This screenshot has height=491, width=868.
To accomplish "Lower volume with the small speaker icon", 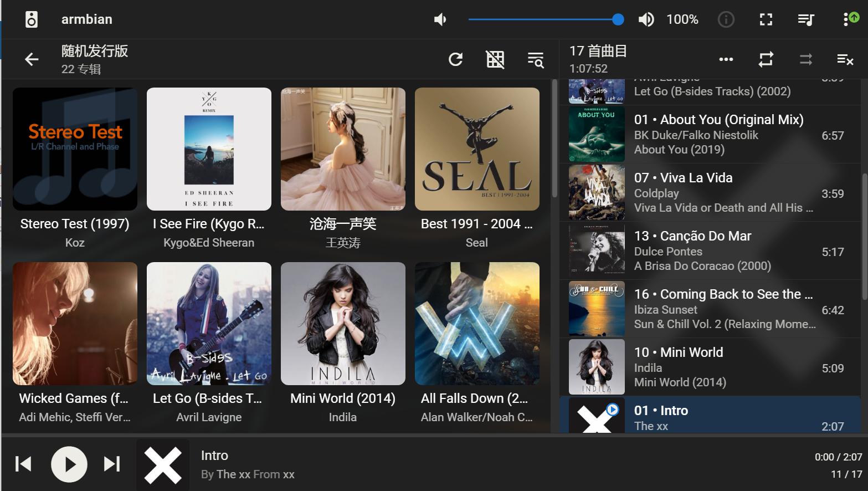I will [x=440, y=20].
